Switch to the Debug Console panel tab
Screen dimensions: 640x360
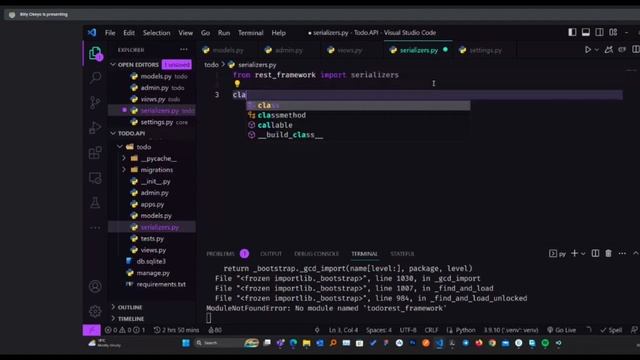click(x=316, y=254)
